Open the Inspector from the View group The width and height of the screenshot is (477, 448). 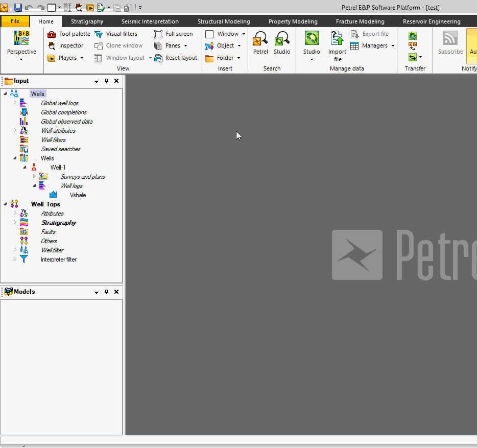[x=65, y=45]
